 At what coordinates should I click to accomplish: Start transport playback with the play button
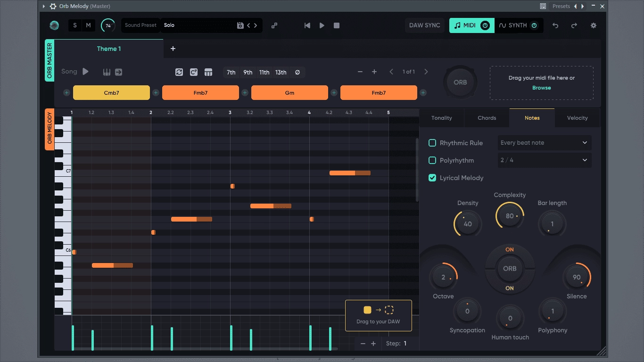(322, 25)
